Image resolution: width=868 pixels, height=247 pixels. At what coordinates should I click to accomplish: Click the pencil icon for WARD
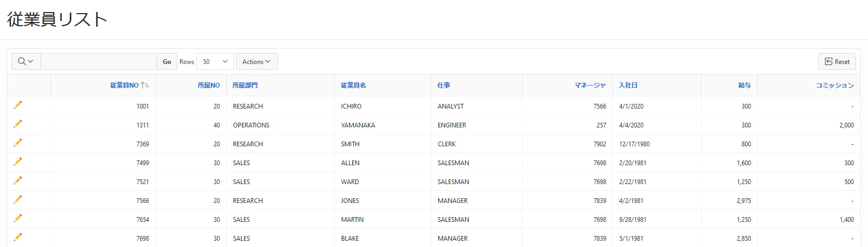pos(18,180)
